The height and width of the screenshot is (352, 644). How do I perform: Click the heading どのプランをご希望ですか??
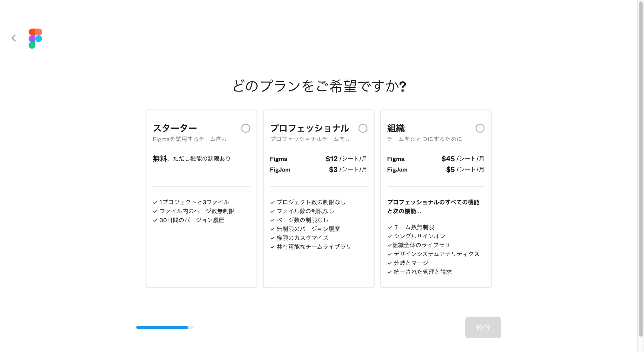(319, 86)
